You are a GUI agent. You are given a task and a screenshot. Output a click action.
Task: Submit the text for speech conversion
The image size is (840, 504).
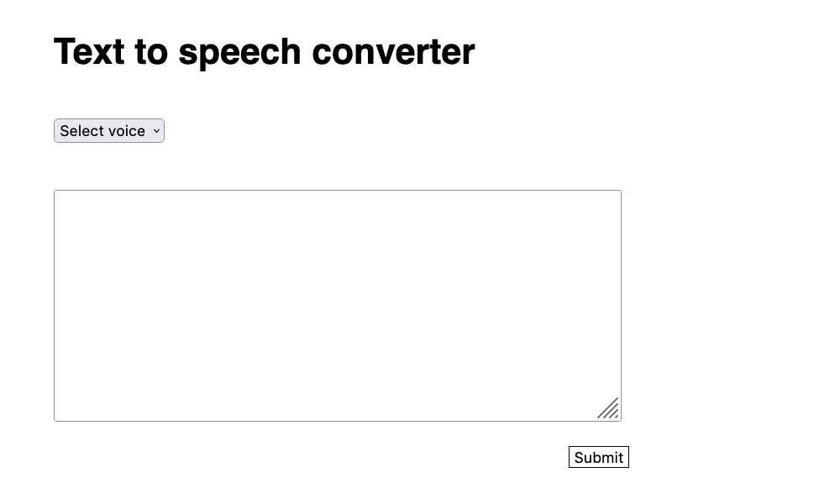[x=598, y=457]
